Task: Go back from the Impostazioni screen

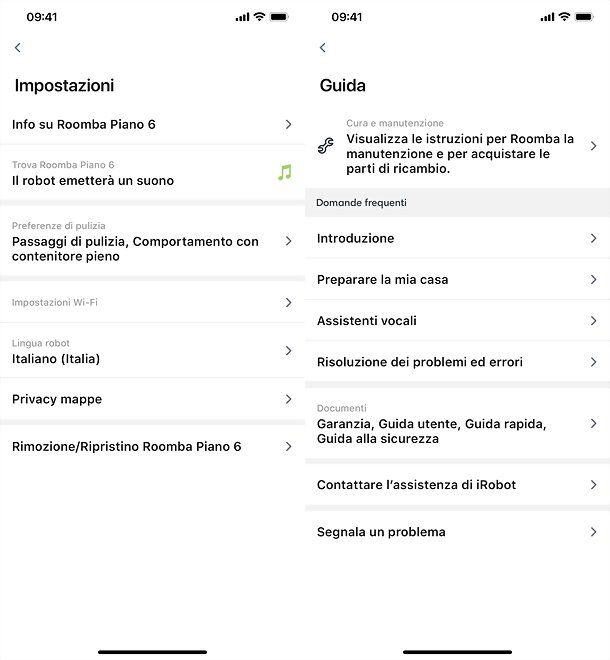Action: (x=17, y=48)
